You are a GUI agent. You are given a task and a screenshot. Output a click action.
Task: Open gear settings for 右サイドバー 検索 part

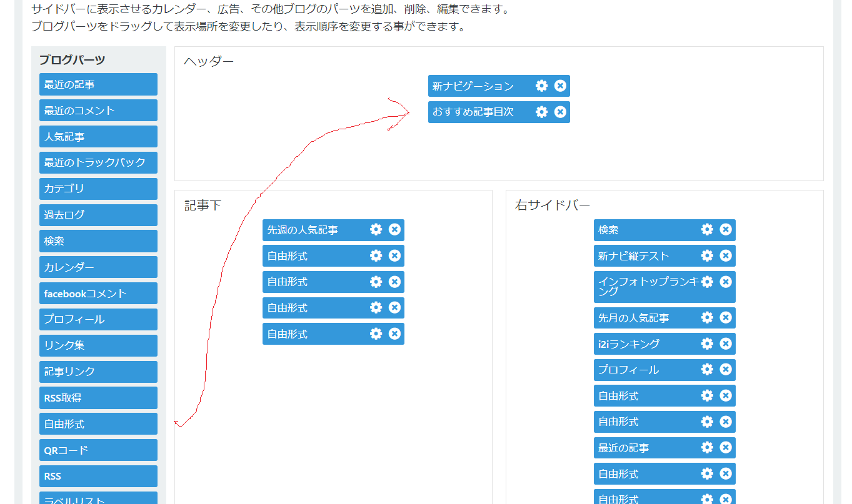pyautogui.click(x=707, y=229)
